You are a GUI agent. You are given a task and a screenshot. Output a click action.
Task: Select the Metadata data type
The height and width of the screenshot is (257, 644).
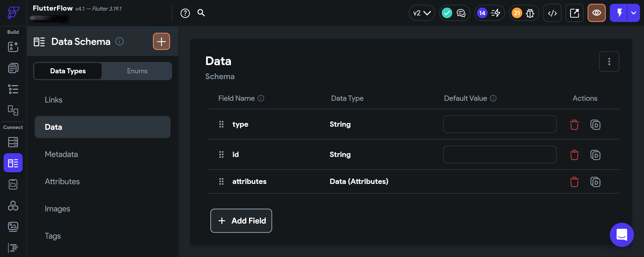pyautogui.click(x=61, y=154)
